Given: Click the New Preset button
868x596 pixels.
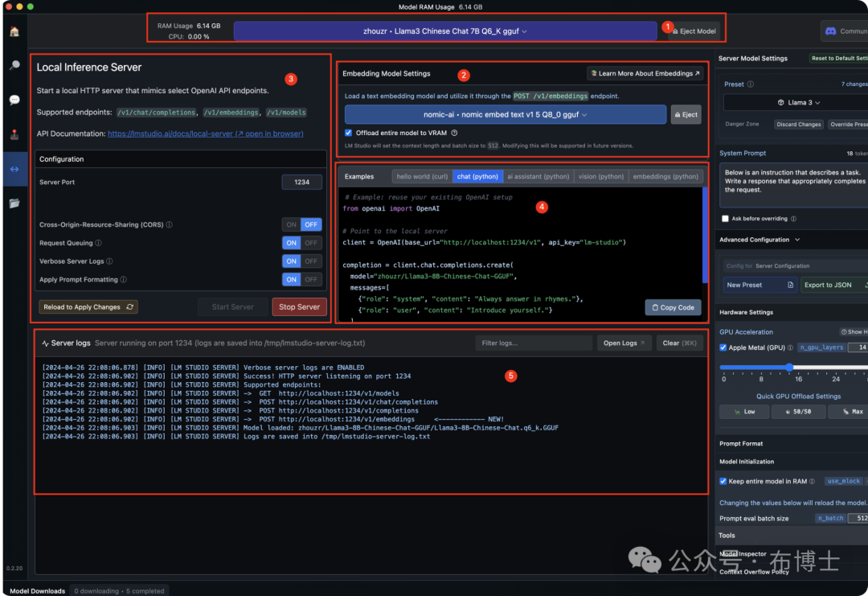Looking at the screenshot, I should tap(760, 285).
